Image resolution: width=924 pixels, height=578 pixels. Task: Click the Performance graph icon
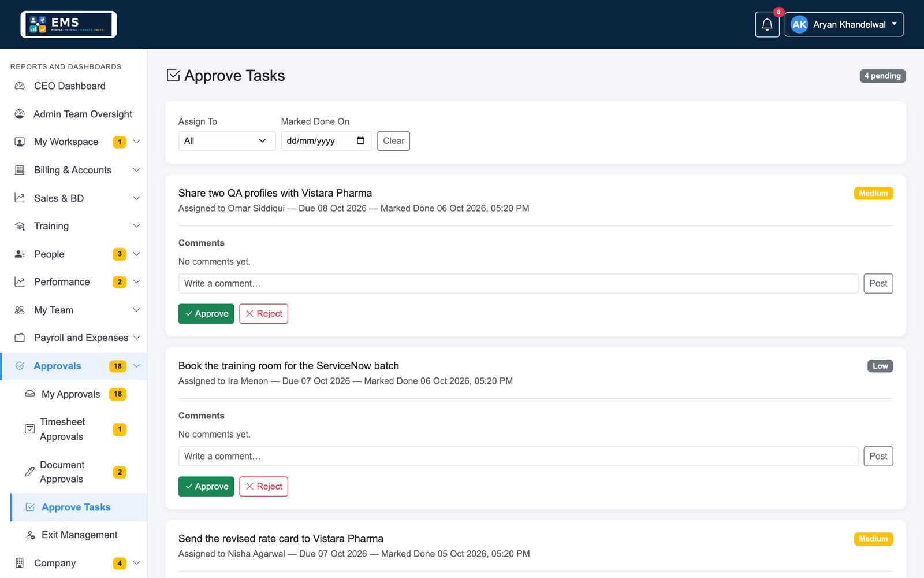20,282
